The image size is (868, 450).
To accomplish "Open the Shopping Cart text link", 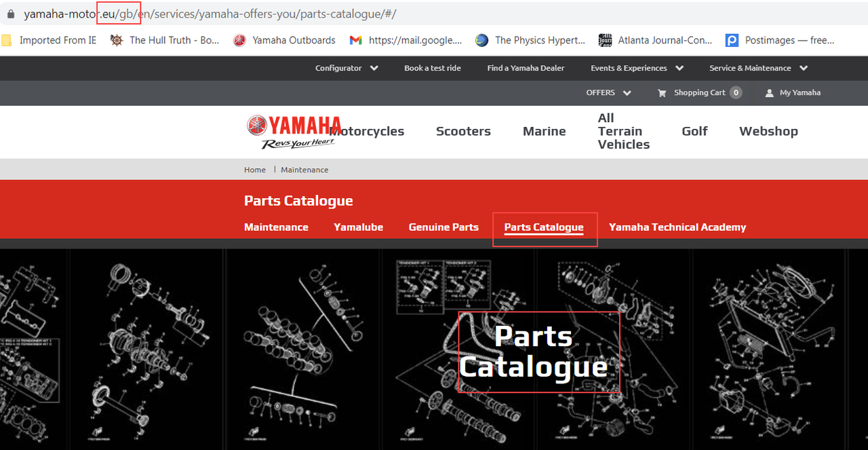I will [699, 92].
